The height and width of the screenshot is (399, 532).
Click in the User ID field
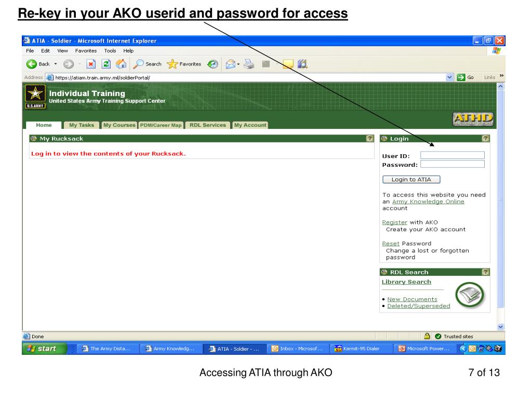point(453,155)
